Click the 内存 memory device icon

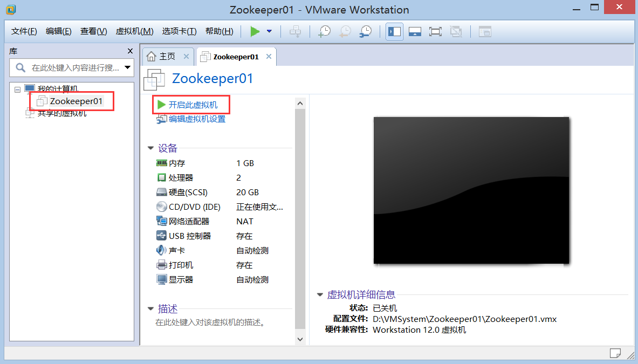click(x=162, y=163)
